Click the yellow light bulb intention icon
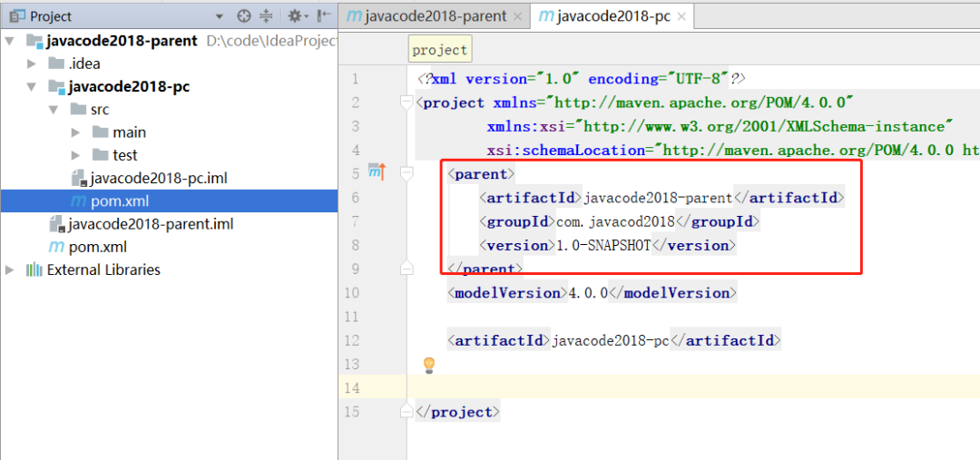This screenshot has height=460, width=980. 429,365
